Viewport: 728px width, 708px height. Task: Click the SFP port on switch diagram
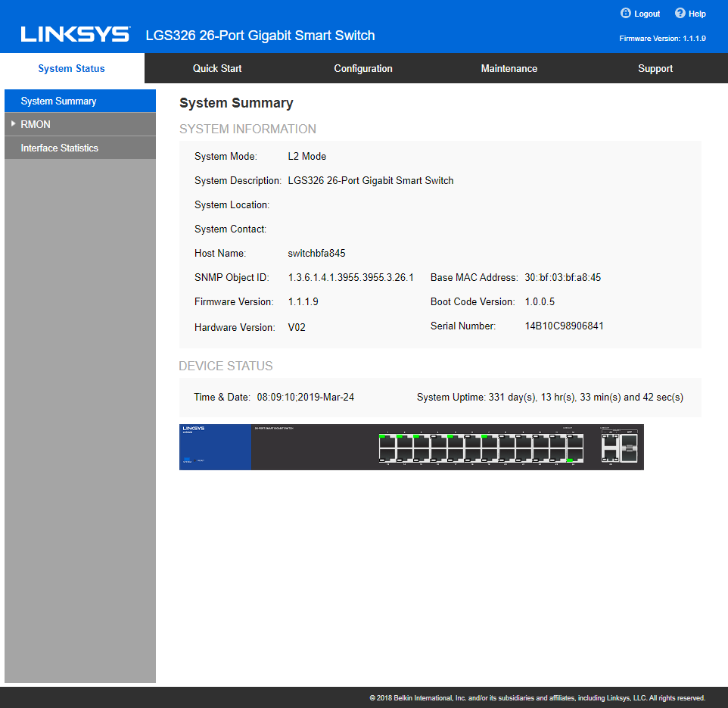[630, 448]
